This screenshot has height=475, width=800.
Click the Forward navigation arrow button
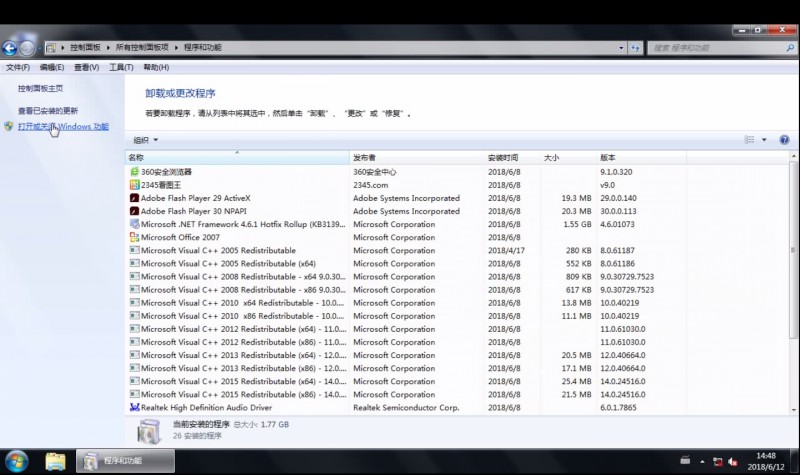tap(28, 48)
